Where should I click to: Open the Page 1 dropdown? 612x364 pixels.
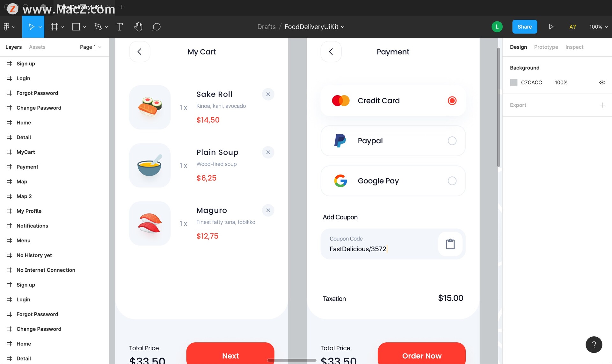(x=91, y=47)
